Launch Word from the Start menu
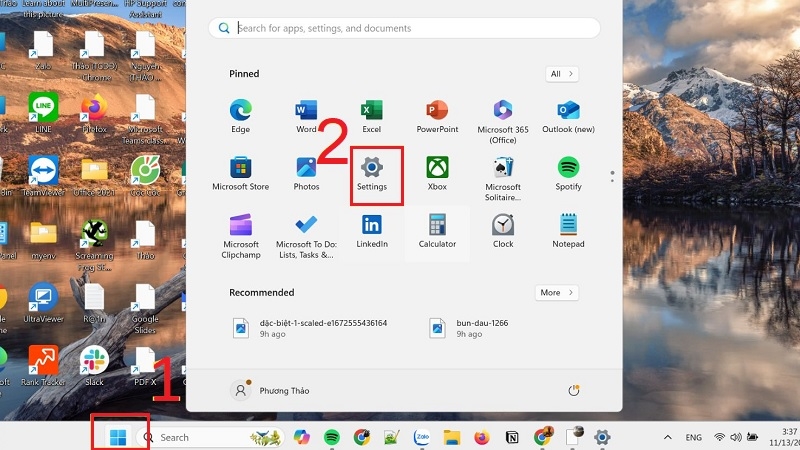 [x=306, y=116]
